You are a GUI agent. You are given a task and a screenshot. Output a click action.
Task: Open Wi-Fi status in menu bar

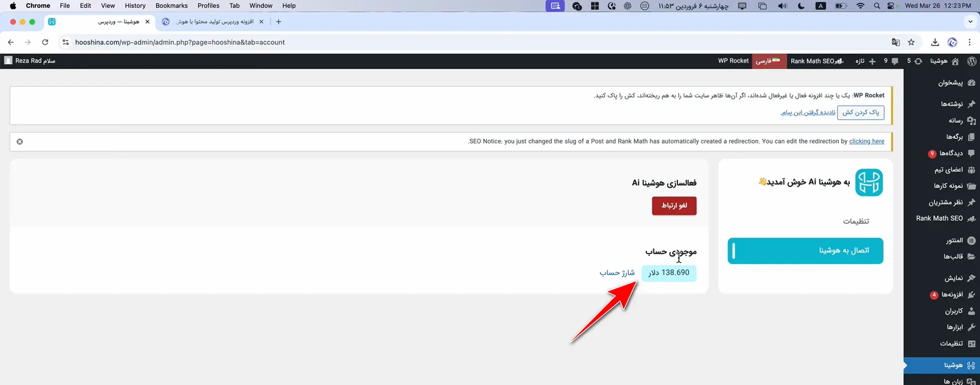(x=861, y=6)
